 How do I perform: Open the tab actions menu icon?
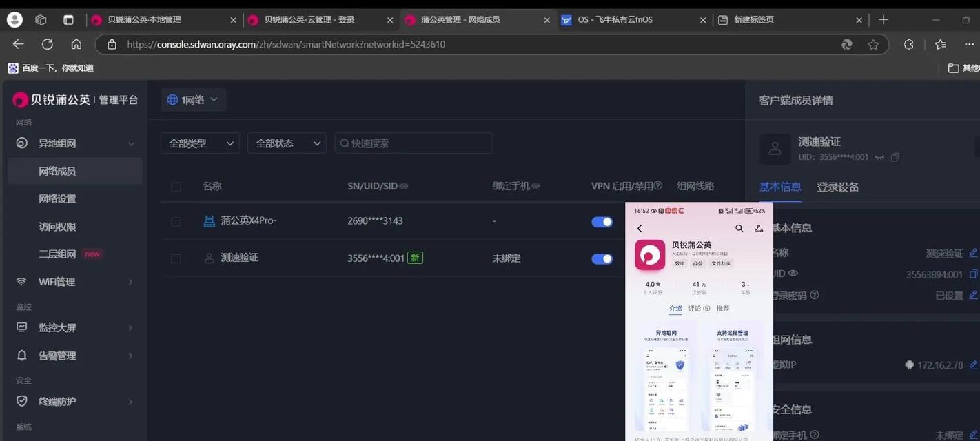pyautogui.click(x=68, y=20)
